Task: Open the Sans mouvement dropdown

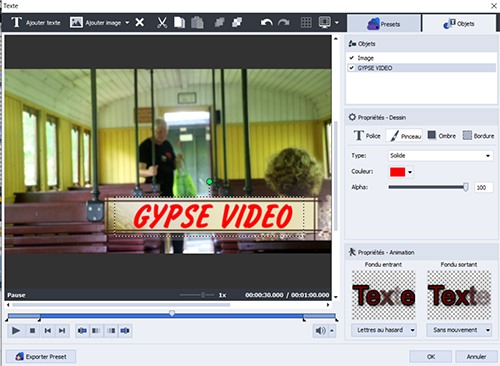Action: click(459, 330)
